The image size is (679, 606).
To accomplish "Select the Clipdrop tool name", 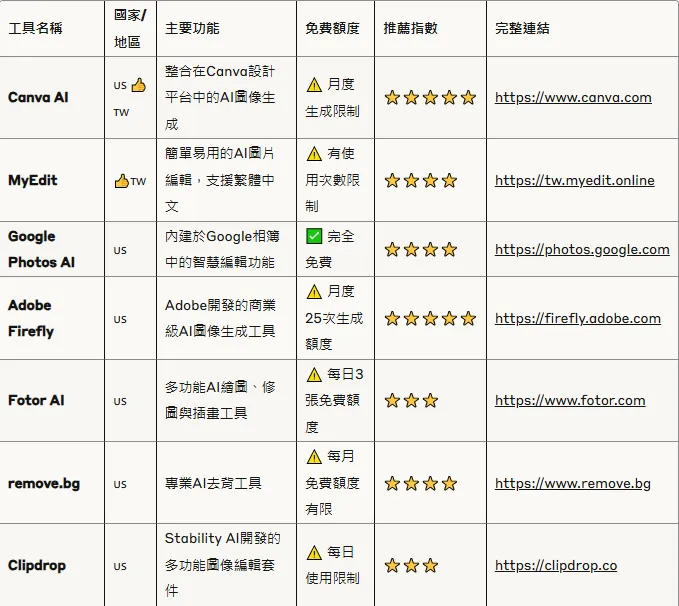I will click(37, 565).
